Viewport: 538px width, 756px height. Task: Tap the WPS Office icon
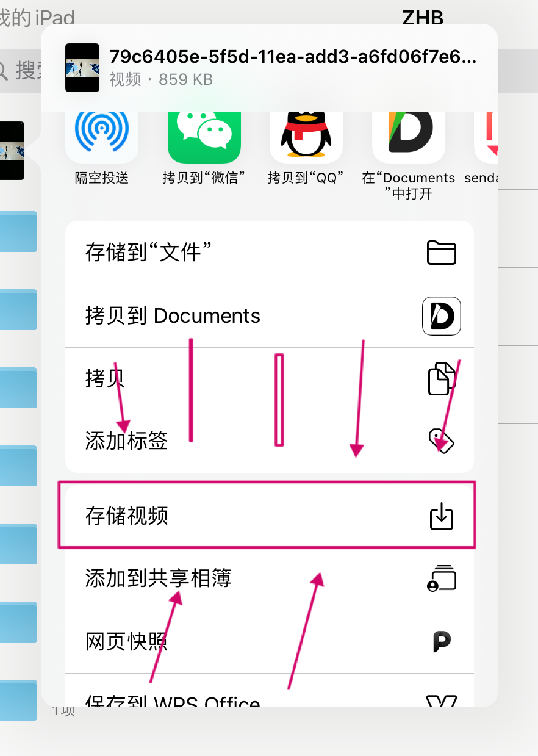[442, 700]
